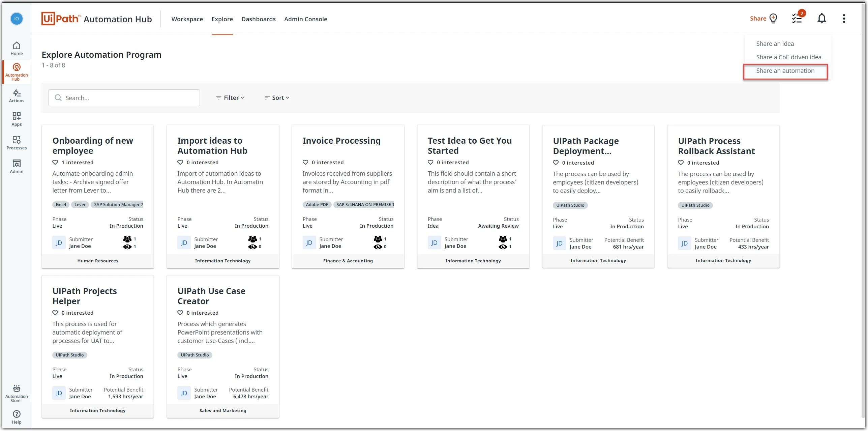Click heart icon on Invoice Processing card
Screen dimensions: 868x431
[x=305, y=162]
